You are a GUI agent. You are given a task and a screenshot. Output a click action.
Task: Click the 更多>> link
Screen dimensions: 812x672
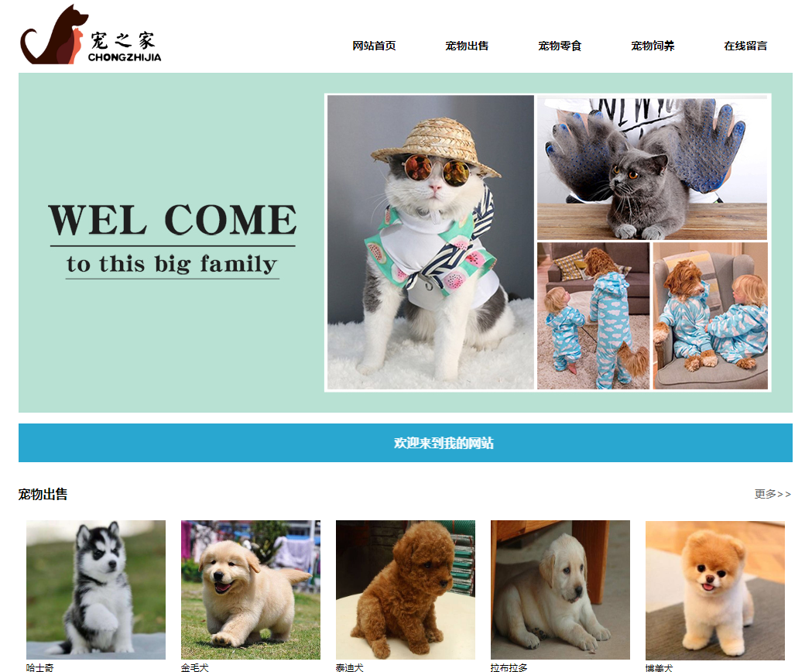point(773,494)
